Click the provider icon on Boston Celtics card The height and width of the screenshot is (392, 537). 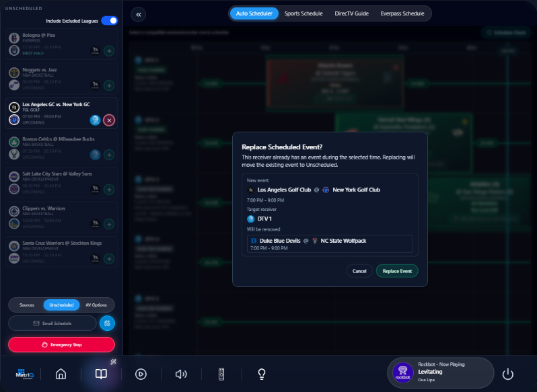95,155
